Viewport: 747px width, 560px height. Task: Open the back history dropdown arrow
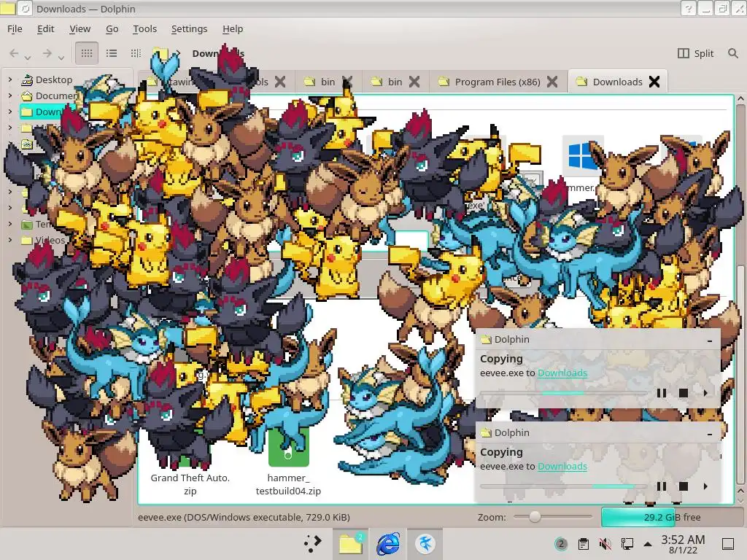coord(28,58)
